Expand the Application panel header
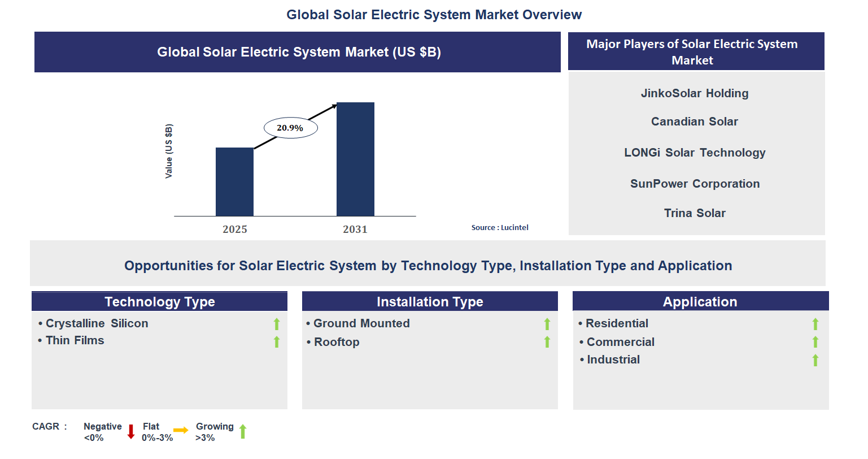Image resolution: width=868 pixels, height=459 pixels. pos(700,301)
